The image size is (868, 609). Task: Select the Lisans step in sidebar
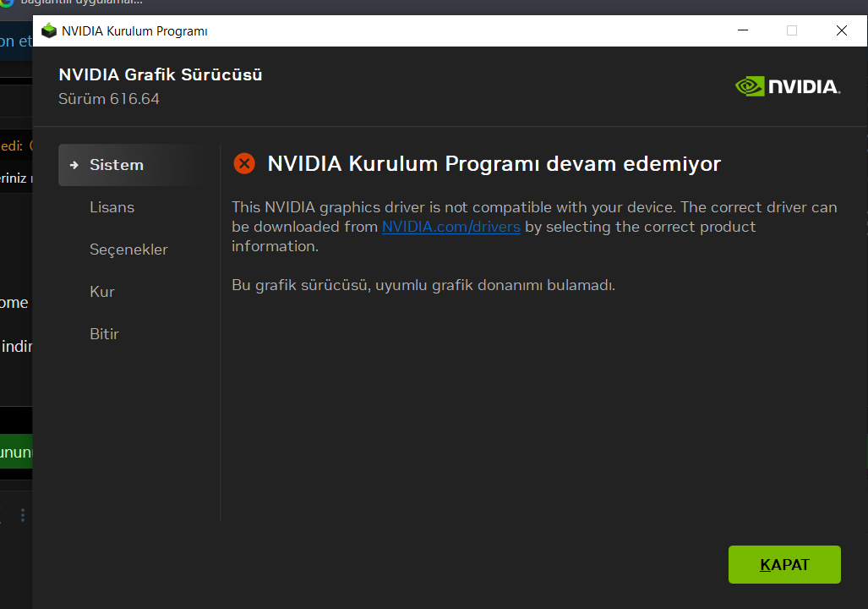(112, 207)
